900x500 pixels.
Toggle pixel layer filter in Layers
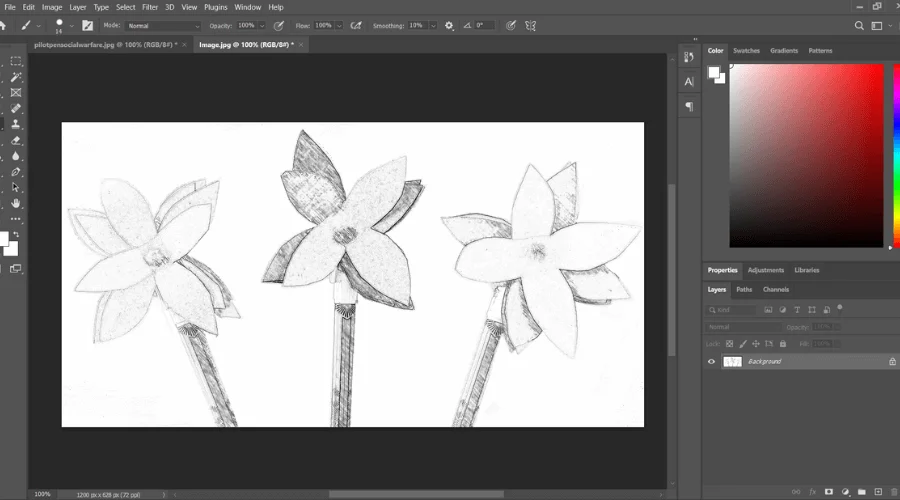(x=768, y=309)
